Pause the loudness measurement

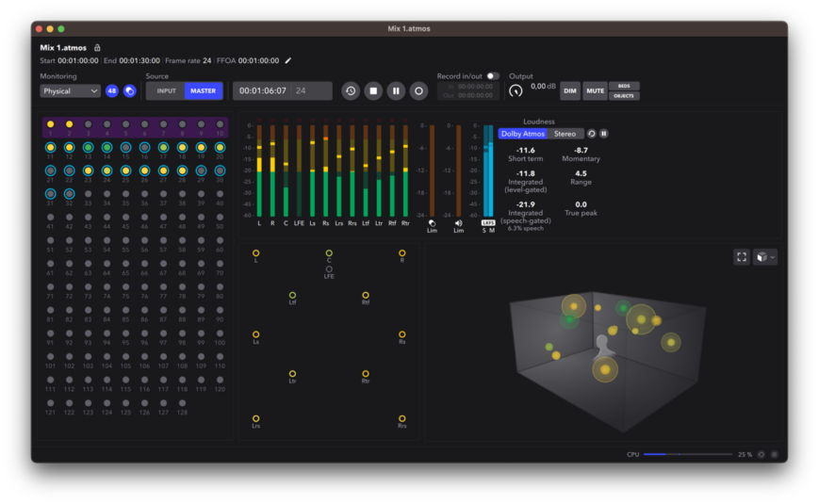pyautogui.click(x=604, y=134)
